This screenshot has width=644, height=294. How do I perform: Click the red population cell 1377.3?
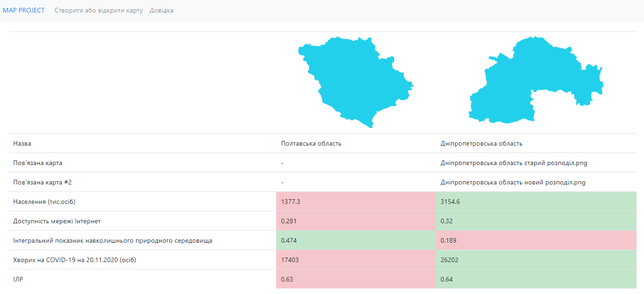click(x=356, y=202)
